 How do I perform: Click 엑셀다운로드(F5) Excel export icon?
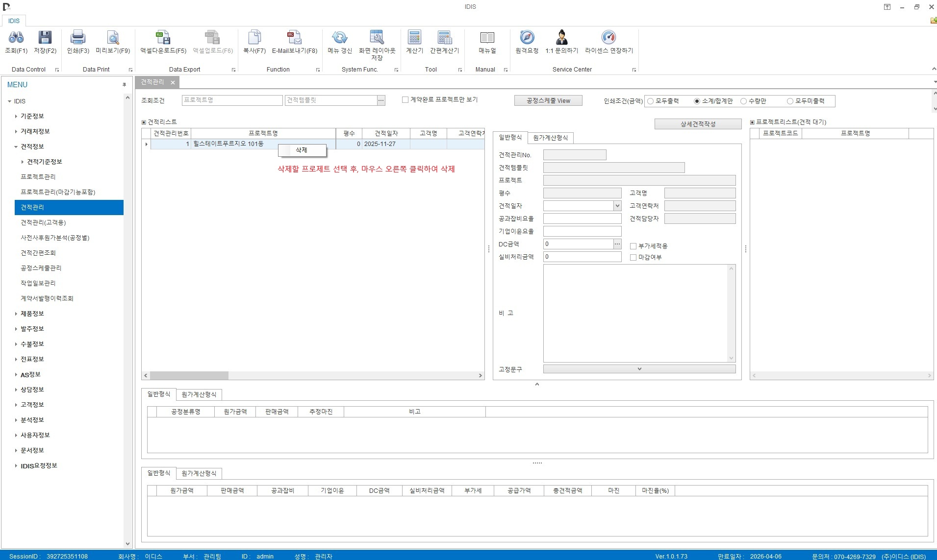(163, 38)
